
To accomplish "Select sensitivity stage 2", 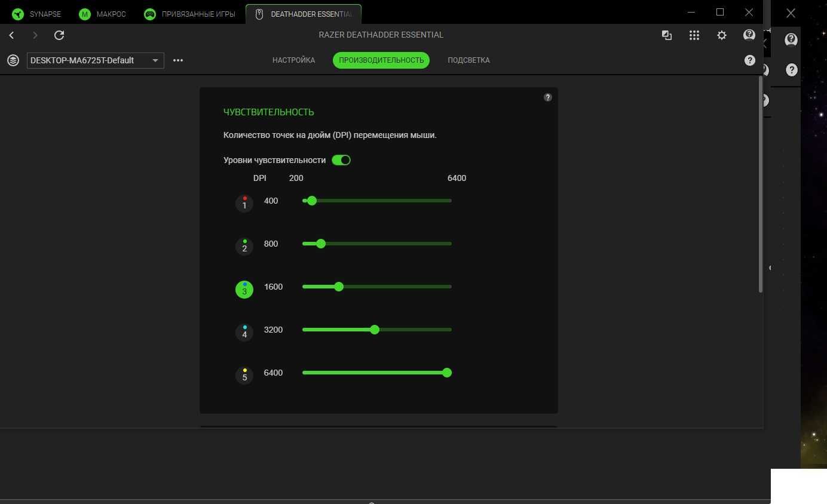I will [244, 247].
